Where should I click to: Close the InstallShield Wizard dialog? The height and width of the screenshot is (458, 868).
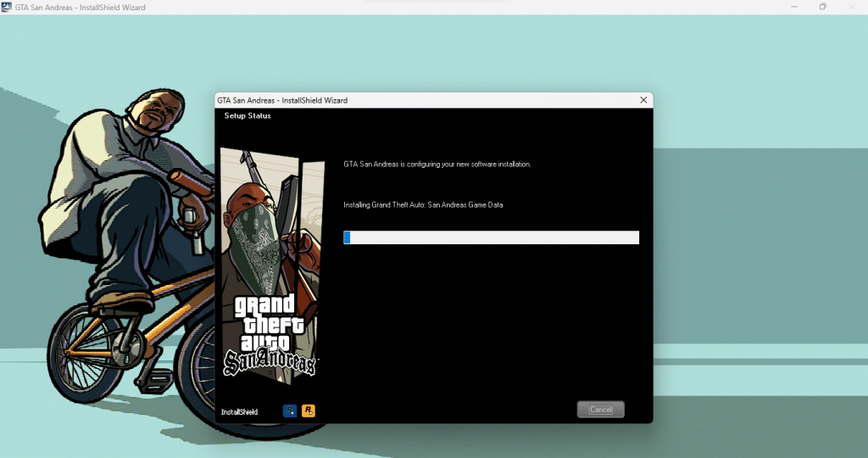[643, 100]
